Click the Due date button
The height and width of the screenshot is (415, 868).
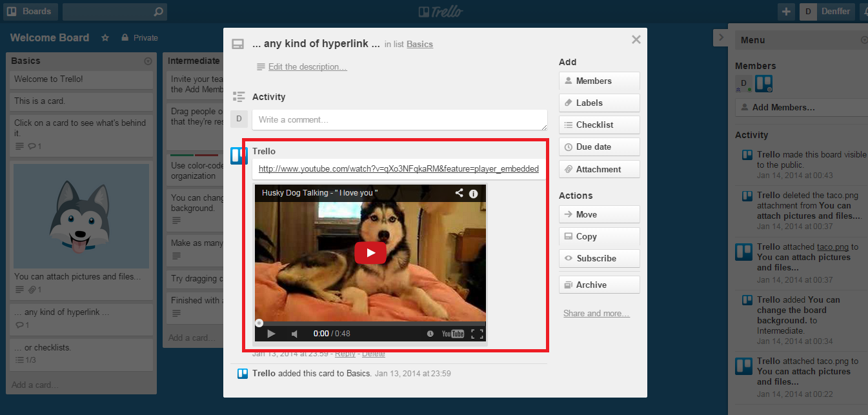[600, 147]
